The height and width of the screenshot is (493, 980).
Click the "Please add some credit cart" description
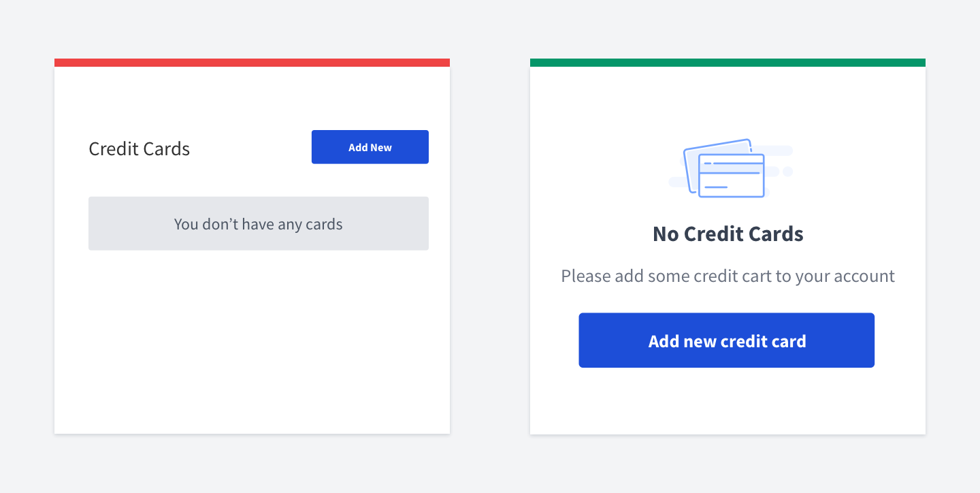click(728, 276)
